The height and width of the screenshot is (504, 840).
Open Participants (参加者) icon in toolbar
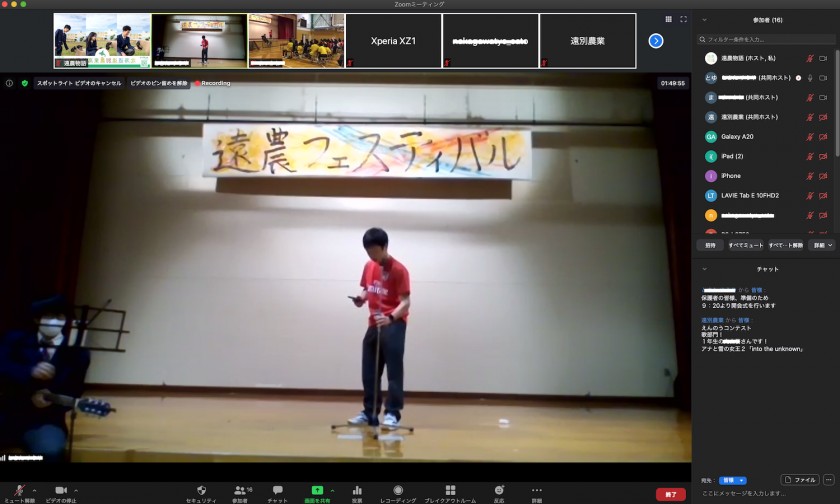tap(241, 490)
